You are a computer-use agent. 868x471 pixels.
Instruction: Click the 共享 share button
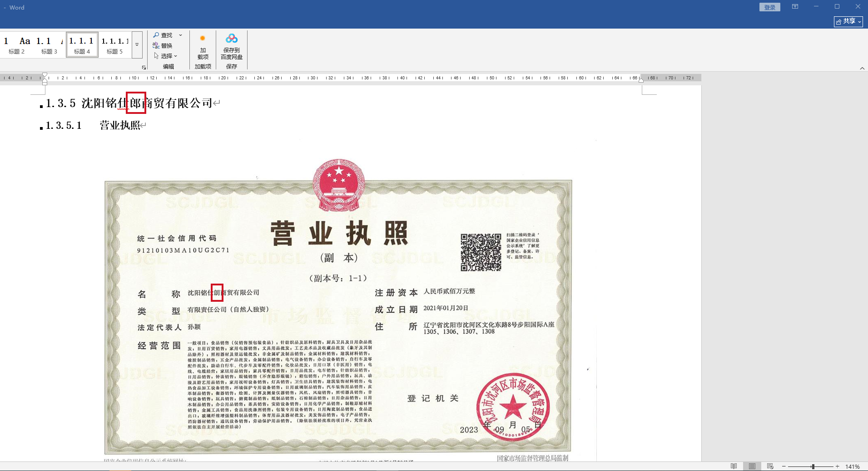848,21
